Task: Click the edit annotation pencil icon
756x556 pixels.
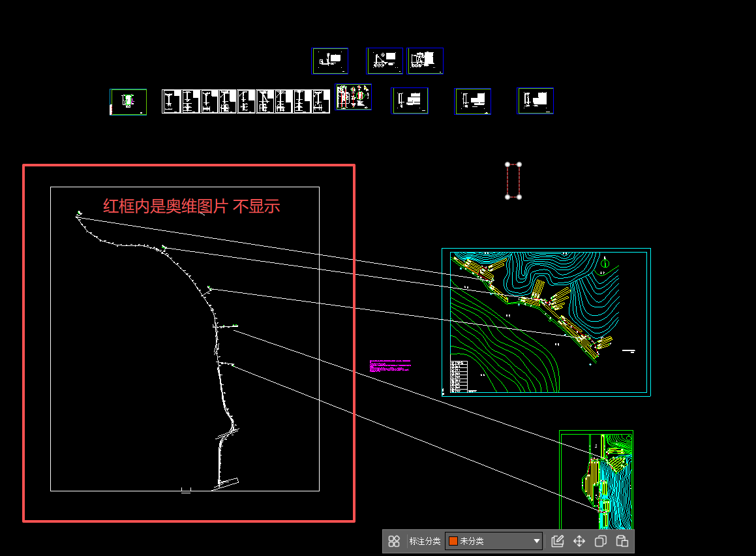Action: point(557,541)
